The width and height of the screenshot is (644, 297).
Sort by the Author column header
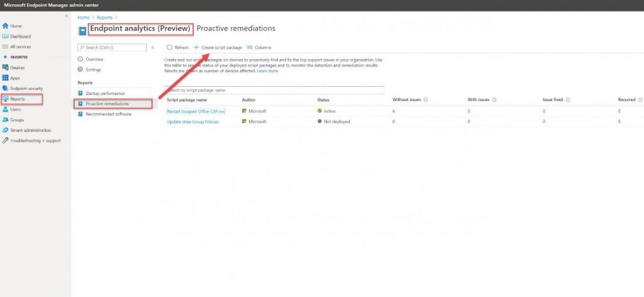249,100
